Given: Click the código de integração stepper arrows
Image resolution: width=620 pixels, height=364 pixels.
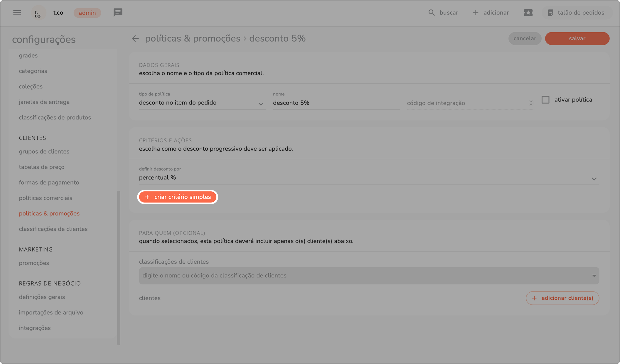Looking at the screenshot, I should [531, 103].
